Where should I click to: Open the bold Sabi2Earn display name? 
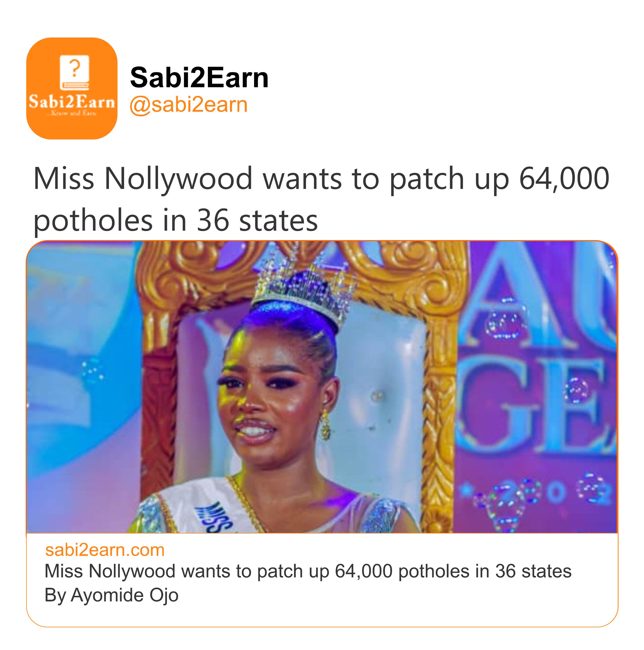click(x=199, y=78)
